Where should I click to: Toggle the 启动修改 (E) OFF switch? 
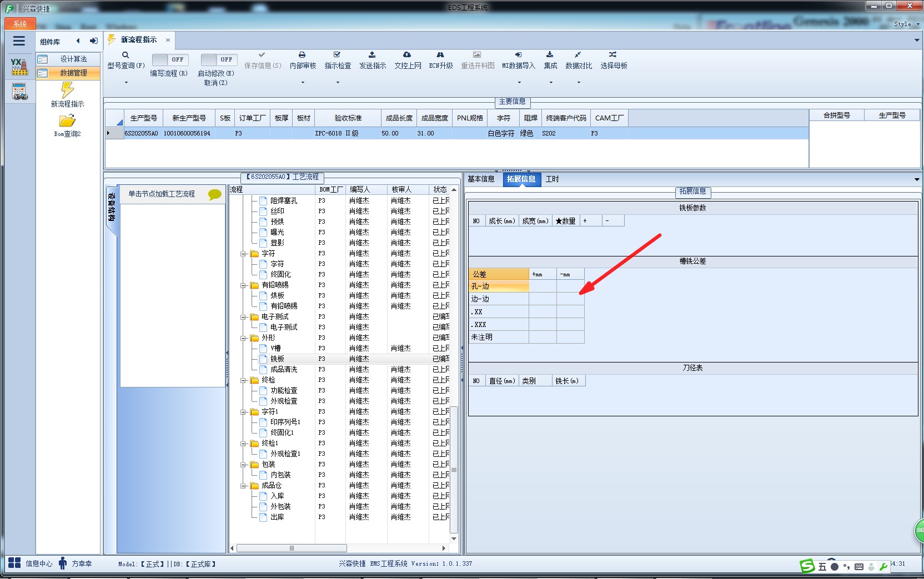coord(219,59)
